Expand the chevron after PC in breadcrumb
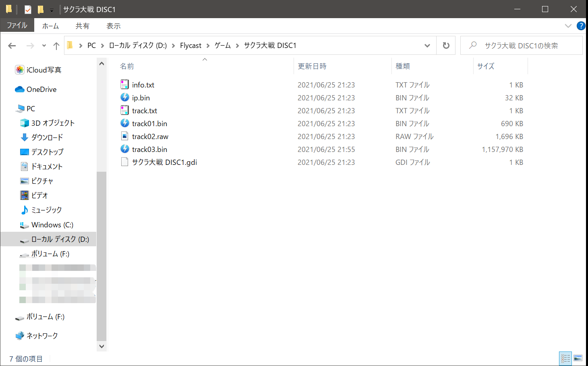Screen dimensions: 588x366 click(102, 46)
